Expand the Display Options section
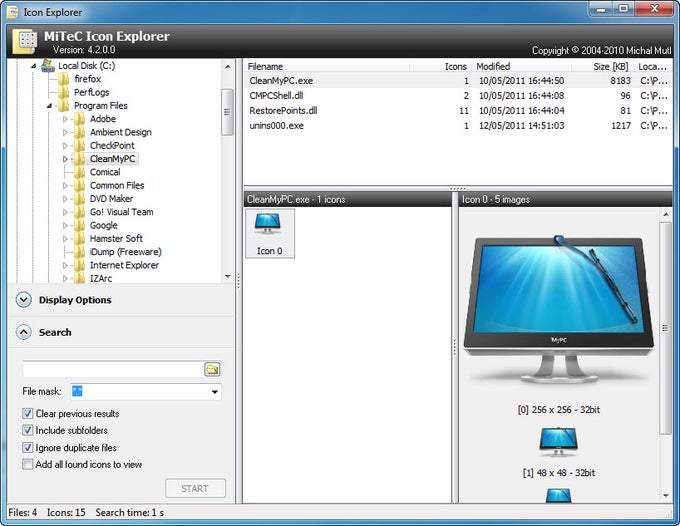This screenshot has width=680, height=526. click(23, 300)
